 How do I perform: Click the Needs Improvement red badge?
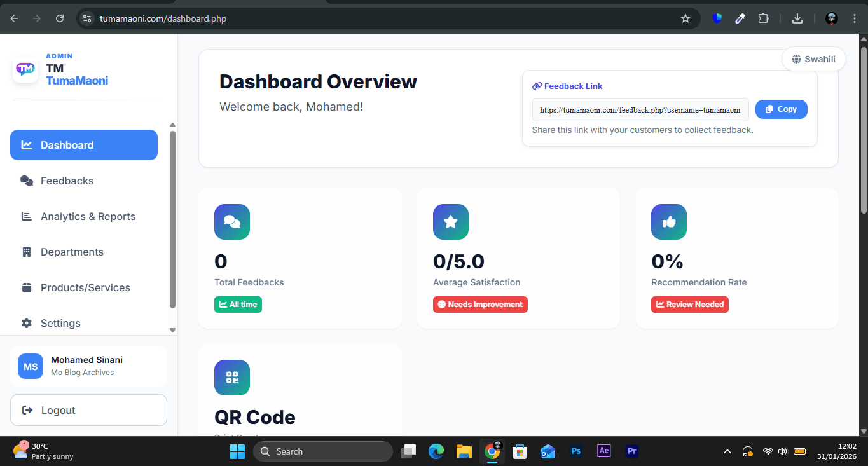click(x=480, y=304)
